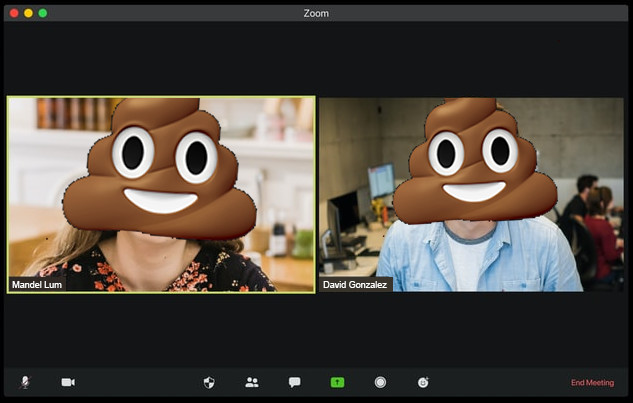Click End Meeting
The width and height of the screenshot is (633, 403).
point(592,383)
